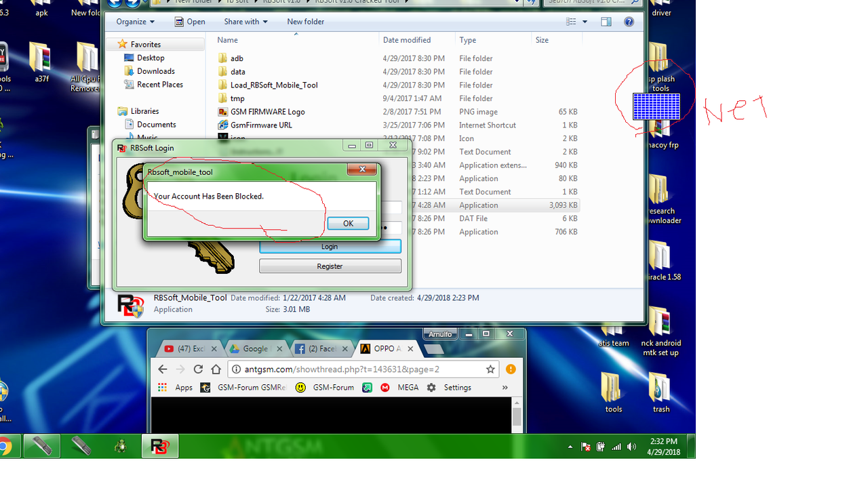The width and height of the screenshot is (868, 488).
Task: Click the Chrome home icon
Action: (216, 369)
